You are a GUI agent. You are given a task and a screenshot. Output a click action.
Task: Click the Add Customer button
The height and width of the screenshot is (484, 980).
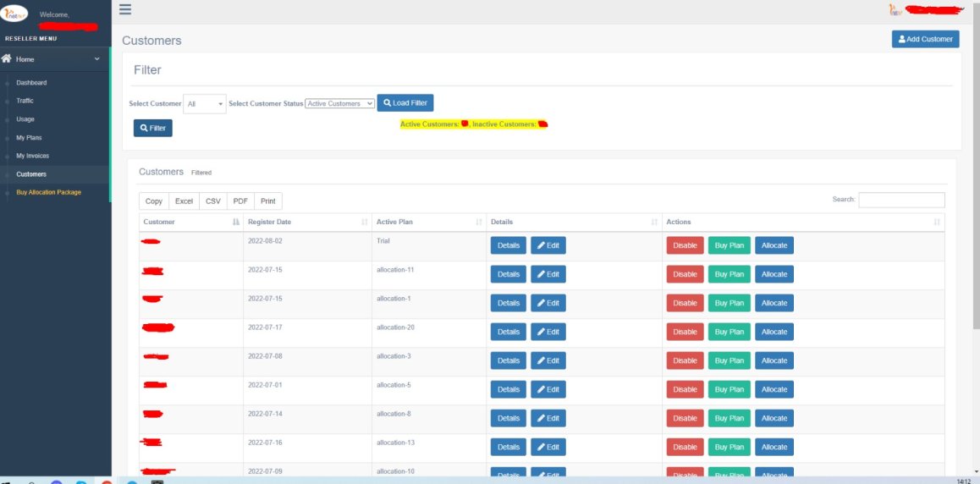pos(925,39)
